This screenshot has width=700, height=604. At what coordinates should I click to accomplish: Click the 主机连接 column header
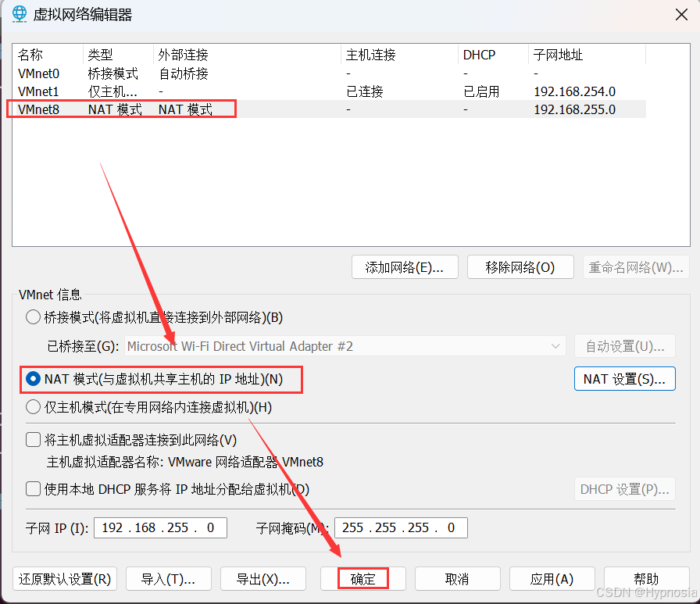399,55
